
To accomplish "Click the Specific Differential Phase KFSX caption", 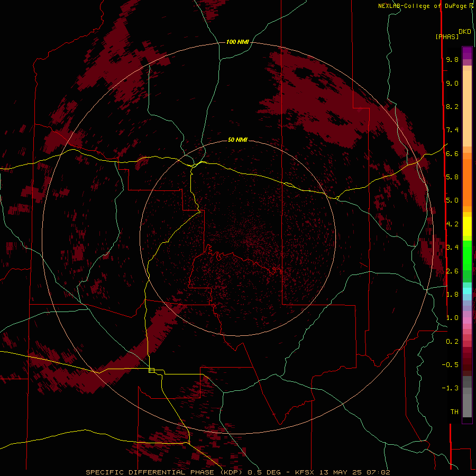I will click(x=237, y=472).
